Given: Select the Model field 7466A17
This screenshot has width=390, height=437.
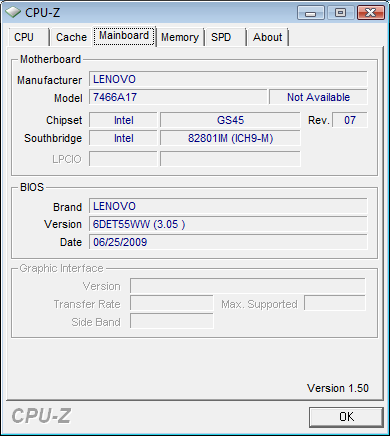Looking at the screenshot, I should pos(178,97).
